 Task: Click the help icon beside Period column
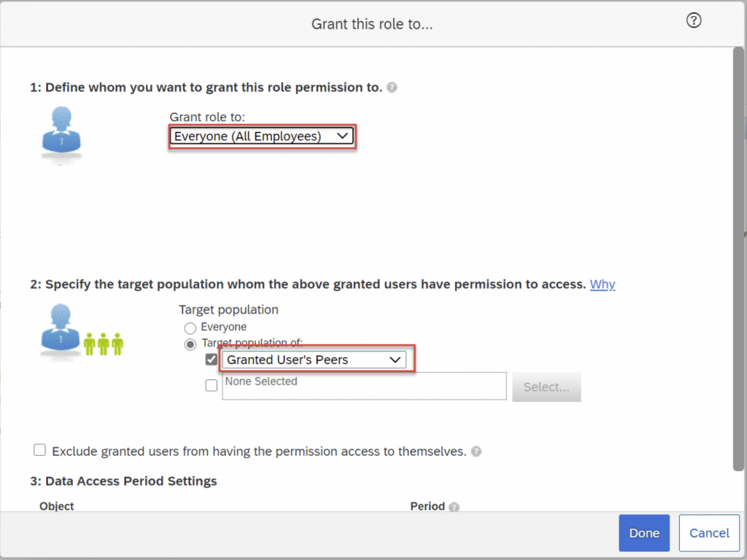click(454, 507)
